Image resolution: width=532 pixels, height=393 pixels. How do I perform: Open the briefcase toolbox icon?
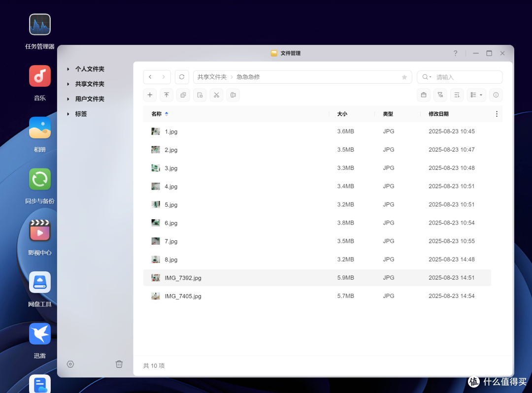click(x=424, y=95)
